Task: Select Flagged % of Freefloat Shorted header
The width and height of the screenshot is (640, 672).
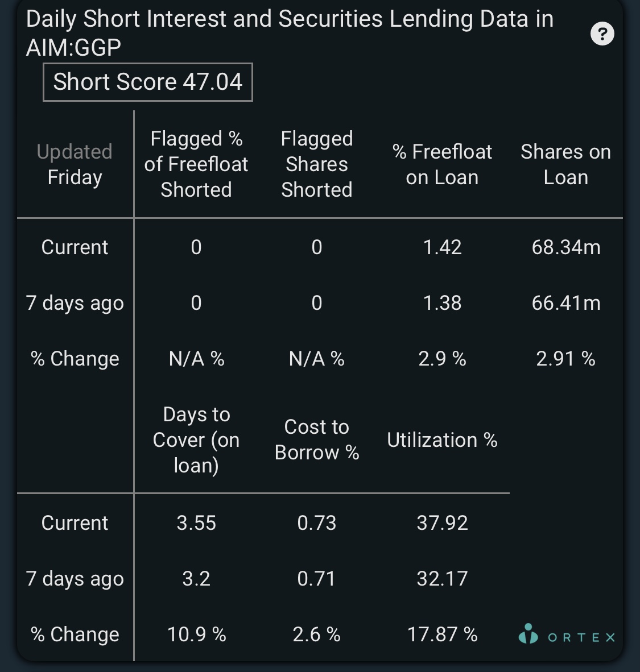Action: 196,164
